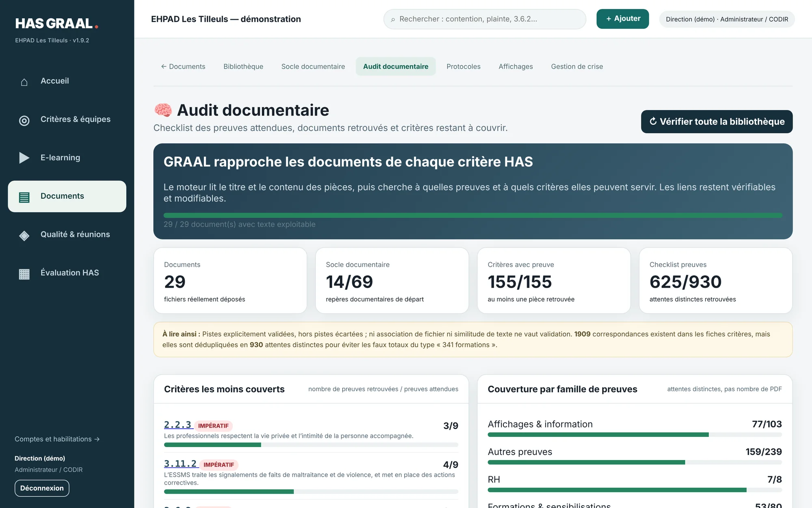Open Qualité & réunions section

67,234
